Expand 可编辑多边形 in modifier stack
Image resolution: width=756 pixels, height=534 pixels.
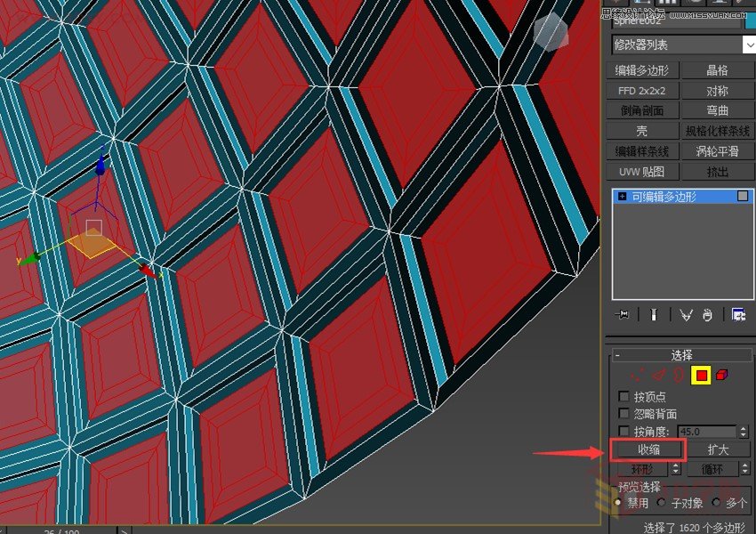pyautogui.click(x=622, y=197)
